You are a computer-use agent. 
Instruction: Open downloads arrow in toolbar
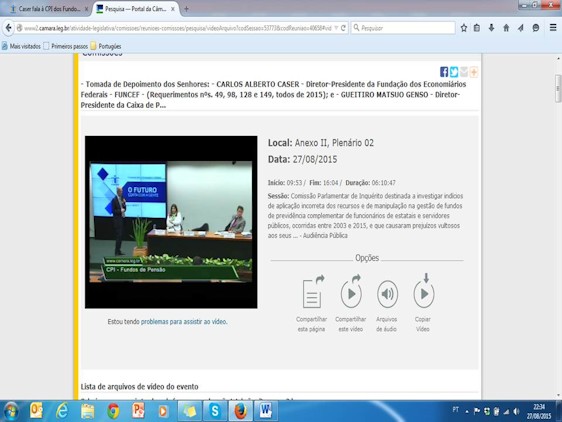[491, 28]
